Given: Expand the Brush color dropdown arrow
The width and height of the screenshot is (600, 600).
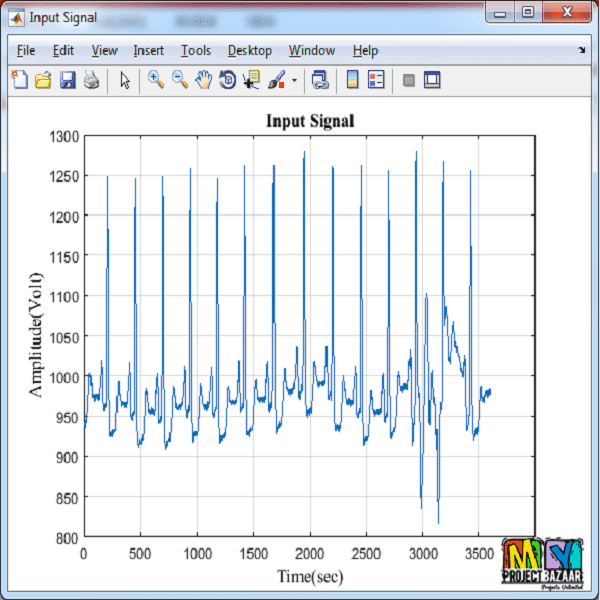Looking at the screenshot, I should point(294,81).
